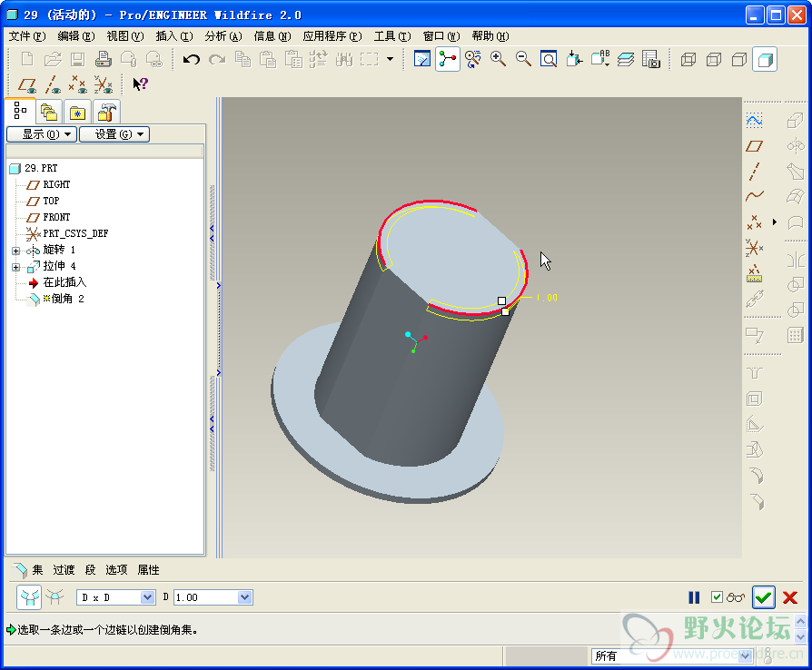Switch to no hidden display mode
The image size is (812, 670).
tap(739, 60)
